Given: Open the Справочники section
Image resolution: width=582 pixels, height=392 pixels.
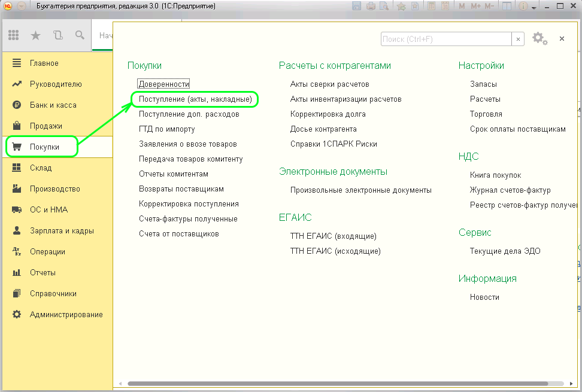Looking at the screenshot, I should pos(57,293).
